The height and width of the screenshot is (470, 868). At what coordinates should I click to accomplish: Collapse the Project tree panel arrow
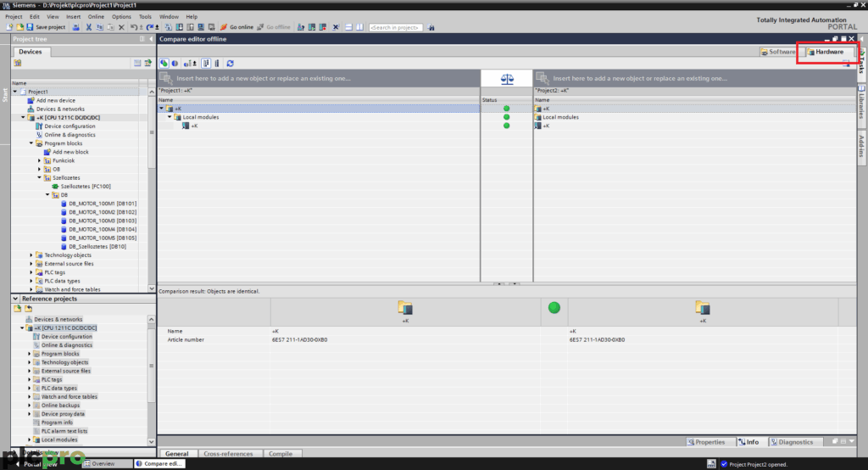[x=151, y=39]
